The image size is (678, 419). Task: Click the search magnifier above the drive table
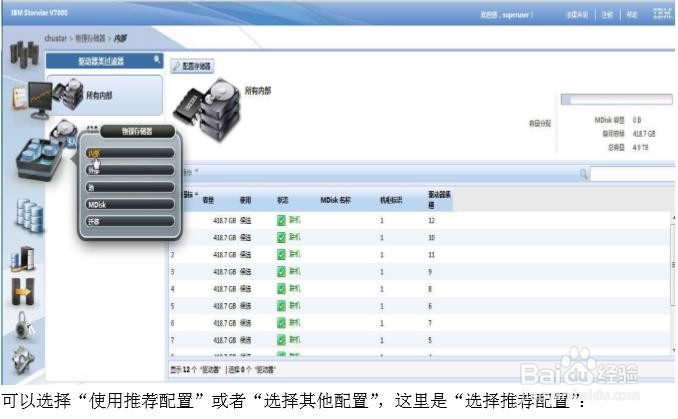click(583, 174)
